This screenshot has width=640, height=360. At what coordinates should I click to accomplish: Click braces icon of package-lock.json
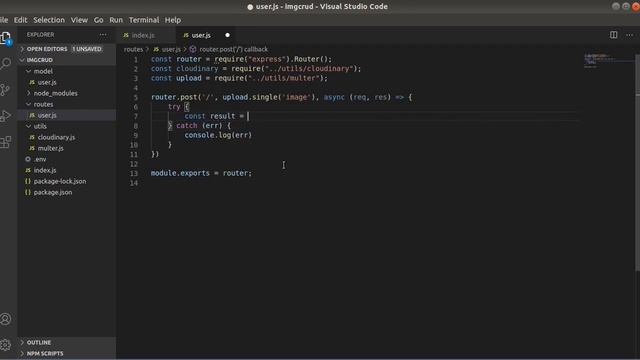pos(28,181)
